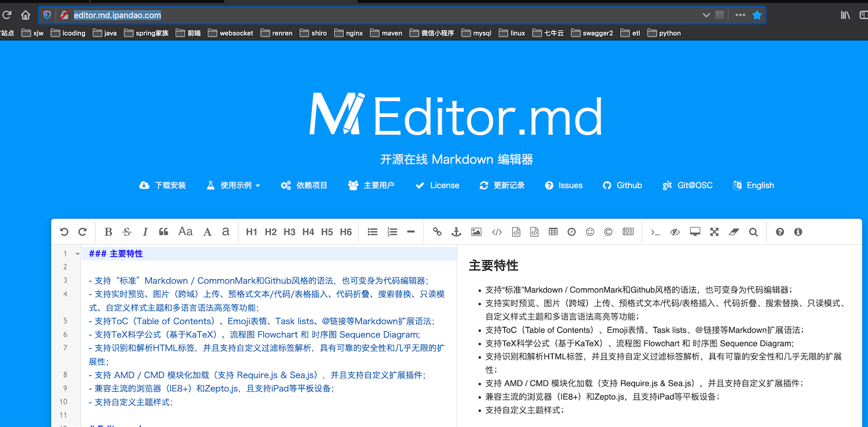The image size is (868, 427).
Task: Open the 微信小程序 bookmark folder
Action: [432, 33]
